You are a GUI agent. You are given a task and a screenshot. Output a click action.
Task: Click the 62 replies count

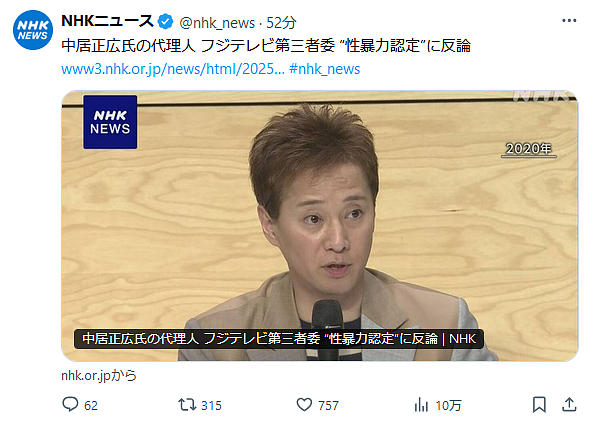coord(91,405)
